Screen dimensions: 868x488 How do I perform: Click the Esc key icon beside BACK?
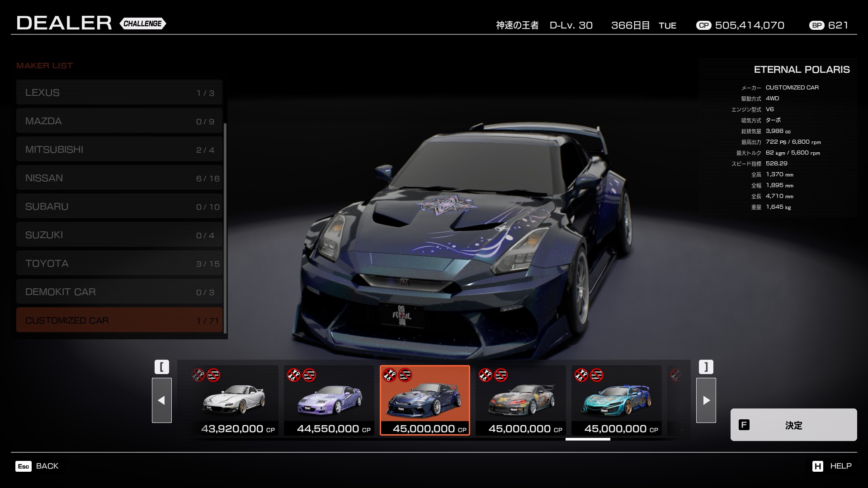[x=24, y=466]
